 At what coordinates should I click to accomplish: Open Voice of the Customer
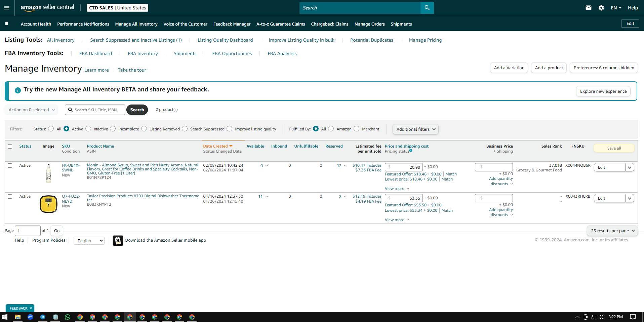click(x=185, y=24)
